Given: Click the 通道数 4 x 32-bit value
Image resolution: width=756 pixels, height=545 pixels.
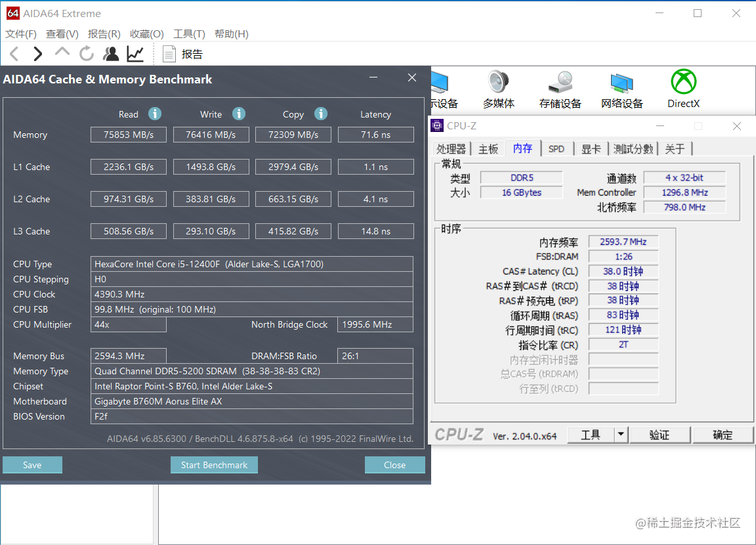Looking at the screenshot, I should coord(684,177).
